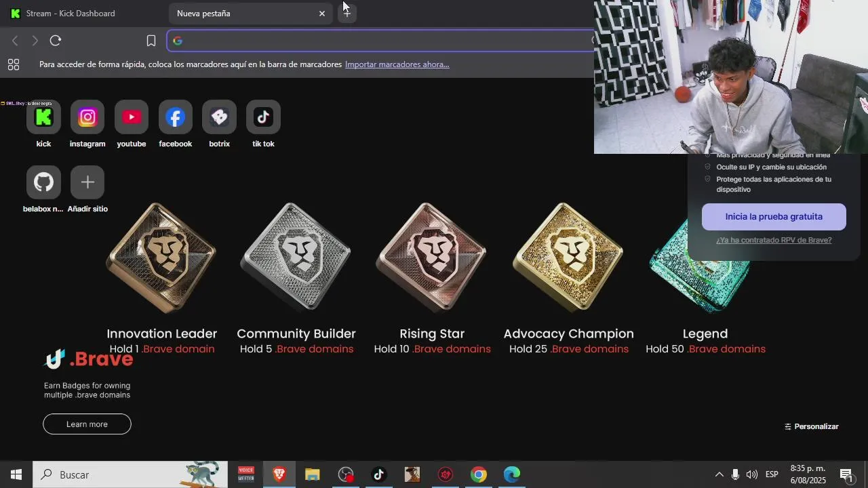Open the belabox GitHub shortcut tile

point(43,182)
